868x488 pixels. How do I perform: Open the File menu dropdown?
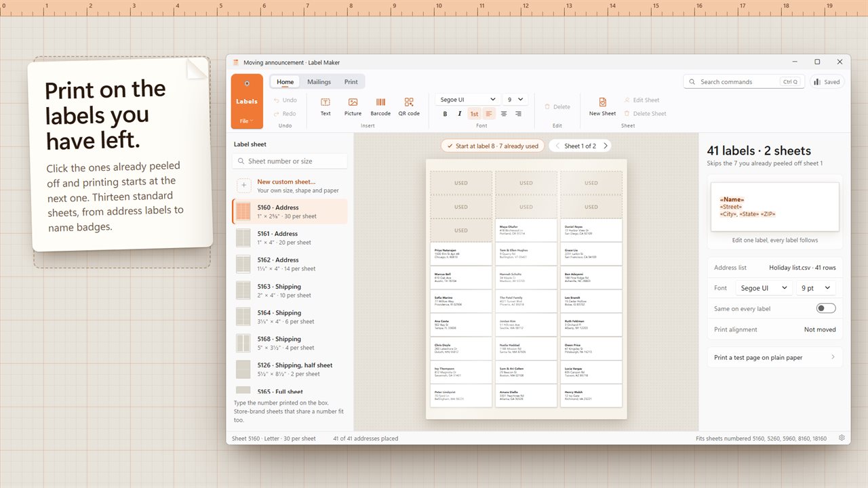[247, 121]
